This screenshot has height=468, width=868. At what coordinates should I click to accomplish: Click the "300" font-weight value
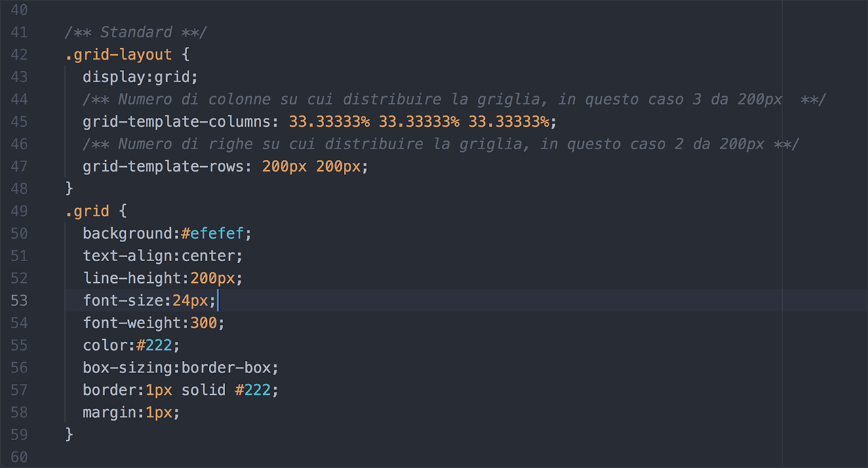pos(203,323)
